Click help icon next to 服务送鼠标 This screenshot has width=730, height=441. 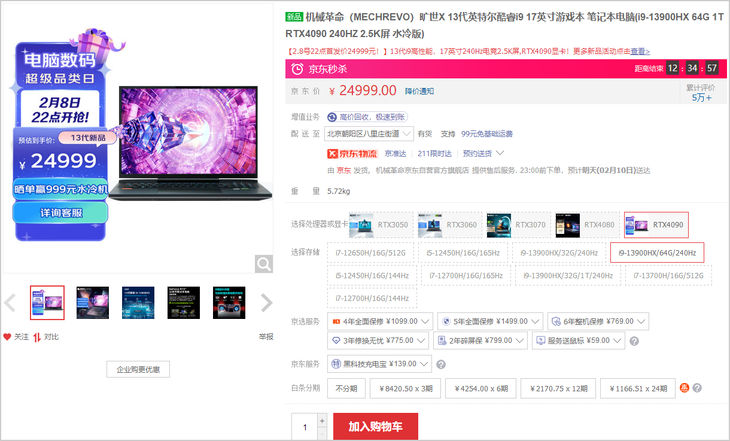click(x=634, y=341)
